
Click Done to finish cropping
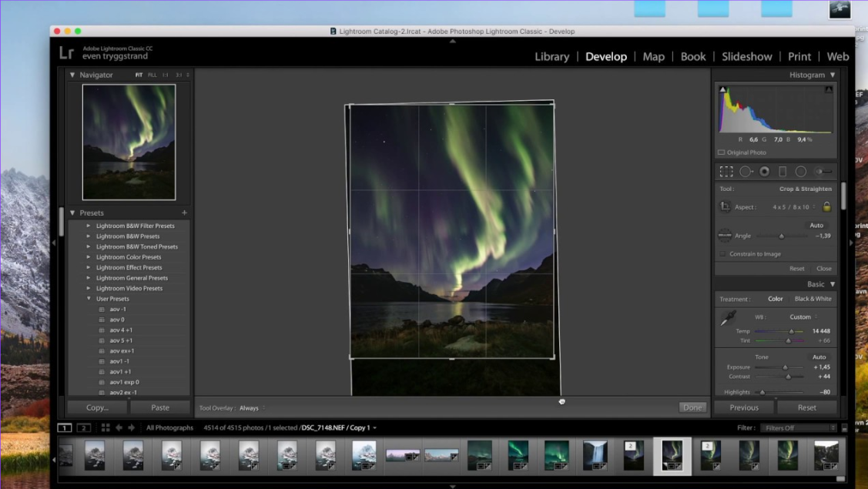pos(692,407)
